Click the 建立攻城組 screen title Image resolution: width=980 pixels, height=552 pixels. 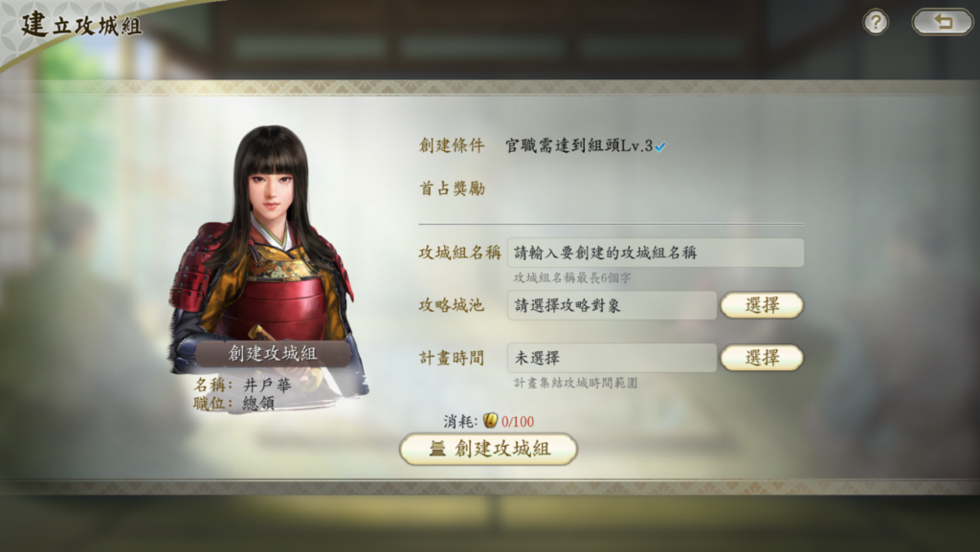tap(81, 25)
